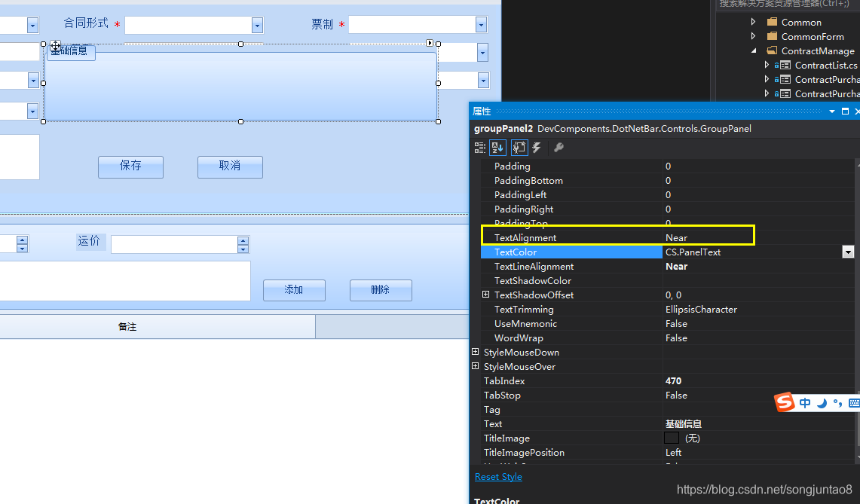Select the TabIndex property name
860x504 pixels.
504,380
